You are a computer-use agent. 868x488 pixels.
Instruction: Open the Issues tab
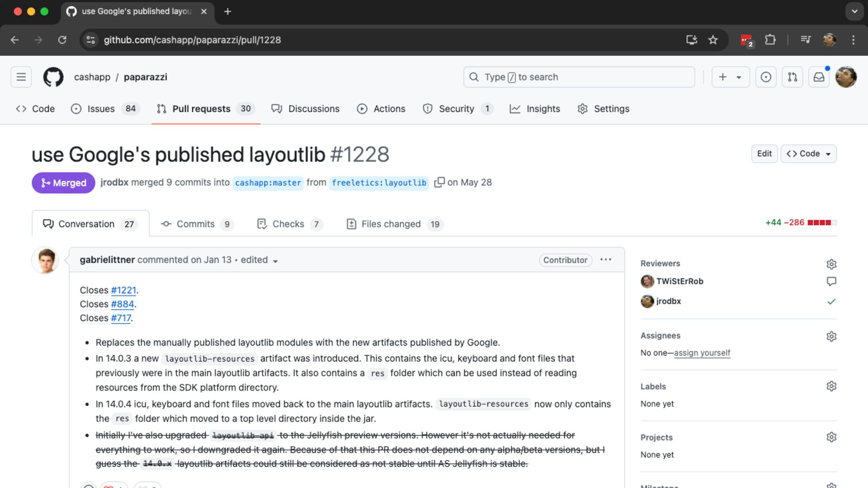[105, 109]
